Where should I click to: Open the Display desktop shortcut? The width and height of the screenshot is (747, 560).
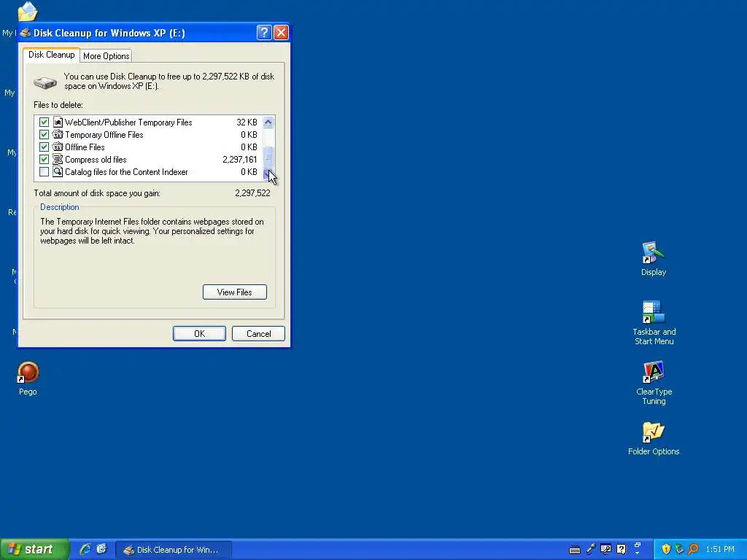pyautogui.click(x=654, y=259)
